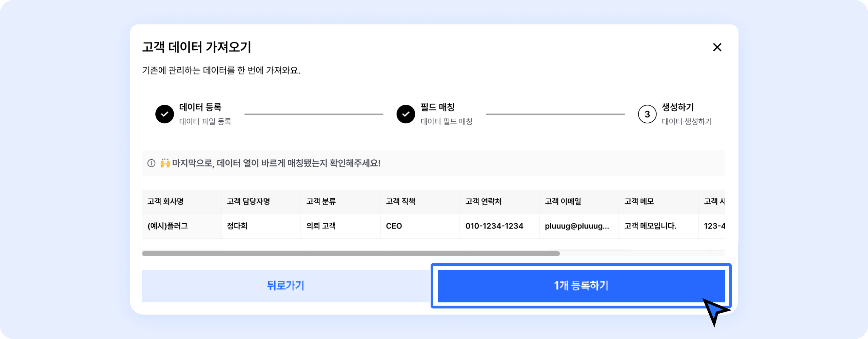Select the 고객 회사명 column header
This screenshot has width=868, height=339.
pos(165,201)
